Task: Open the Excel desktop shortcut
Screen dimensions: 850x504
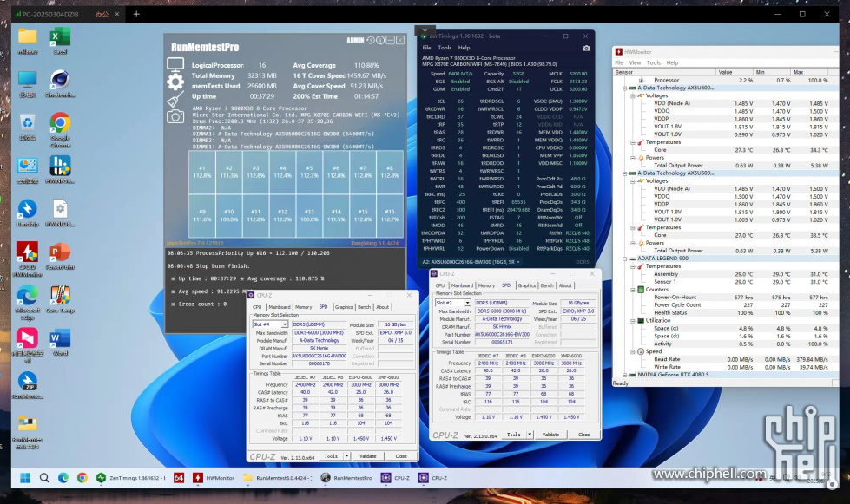Action: 60,41
